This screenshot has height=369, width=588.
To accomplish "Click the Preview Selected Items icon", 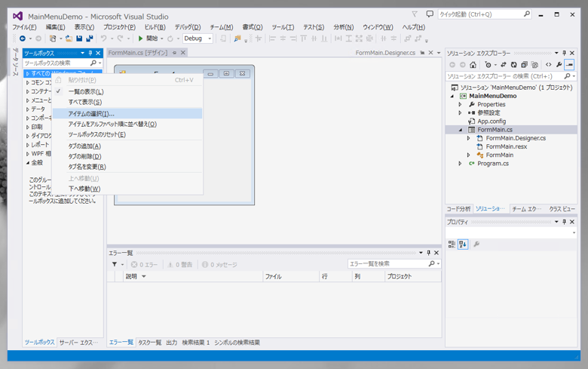I will pos(569,65).
